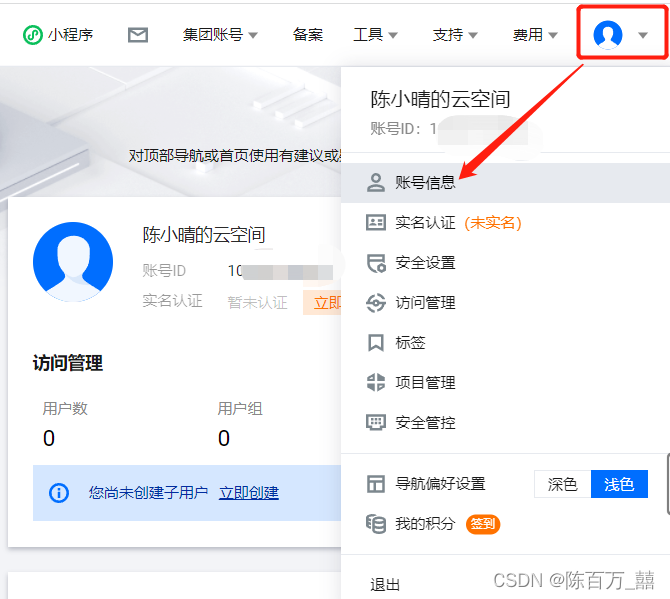Click the 立即创建 link
The image size is (670, 599).
click(x=249, y=493)
